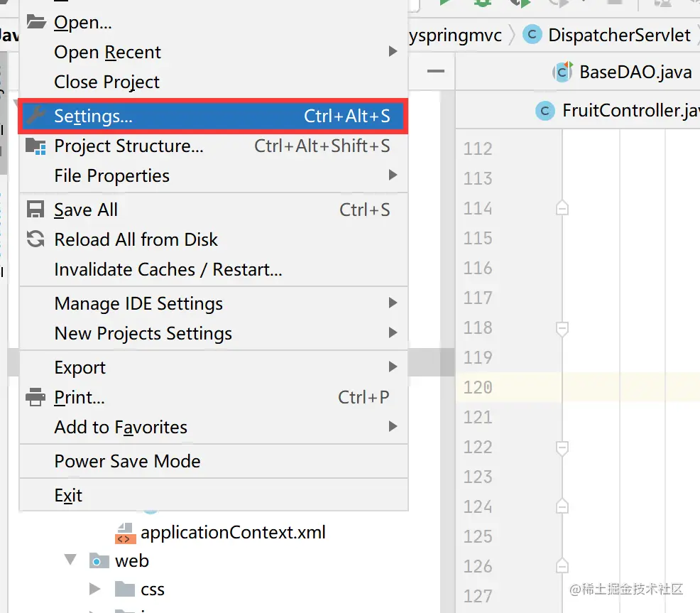Choose Exit from the File menu
This screenshot has height=613, width=700.
click(x=68, y=495)
